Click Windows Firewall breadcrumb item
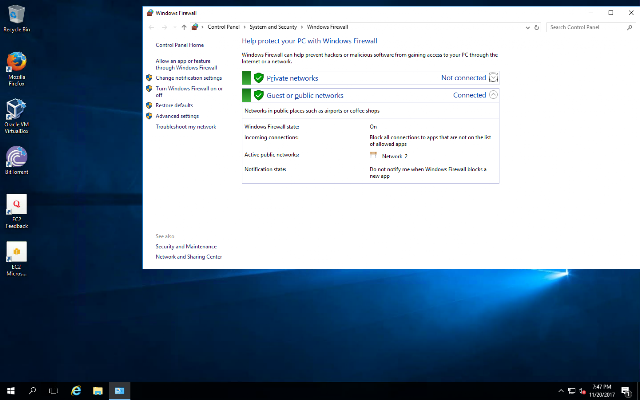 327,27
